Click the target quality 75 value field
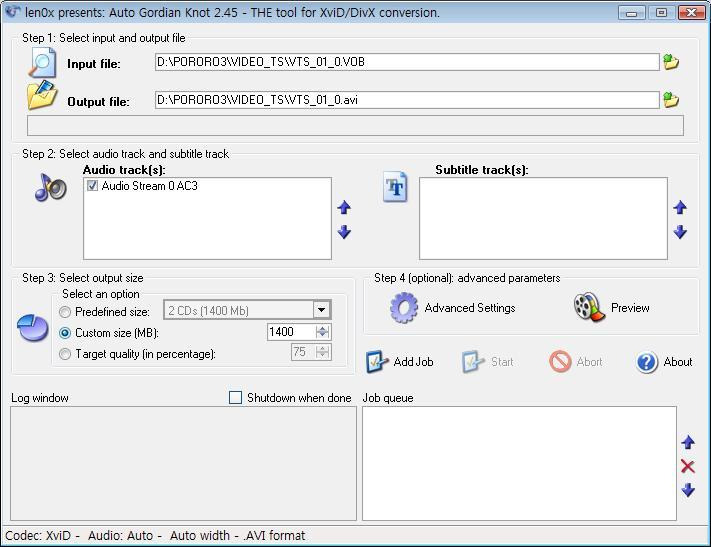Screen dimensions: 711x547 coord(303,352)
